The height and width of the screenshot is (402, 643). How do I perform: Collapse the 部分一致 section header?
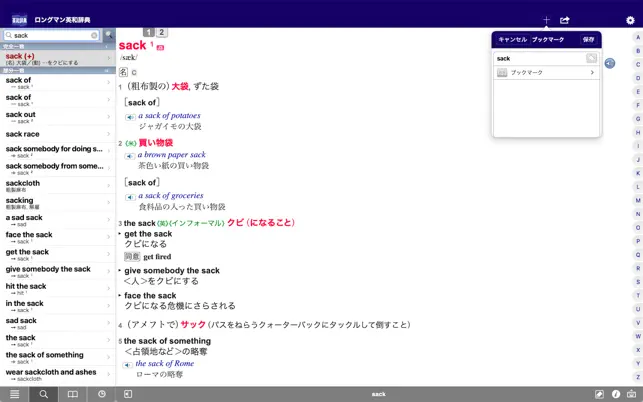click(57, 71)
